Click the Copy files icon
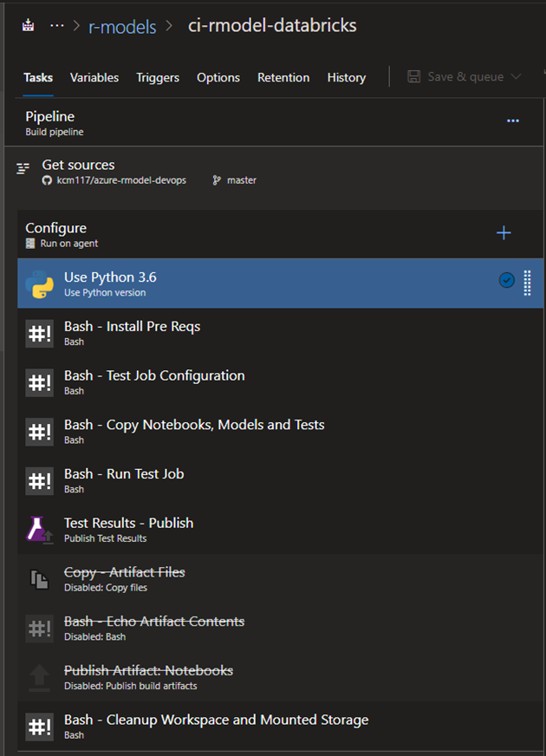 (x=40, y=579)
